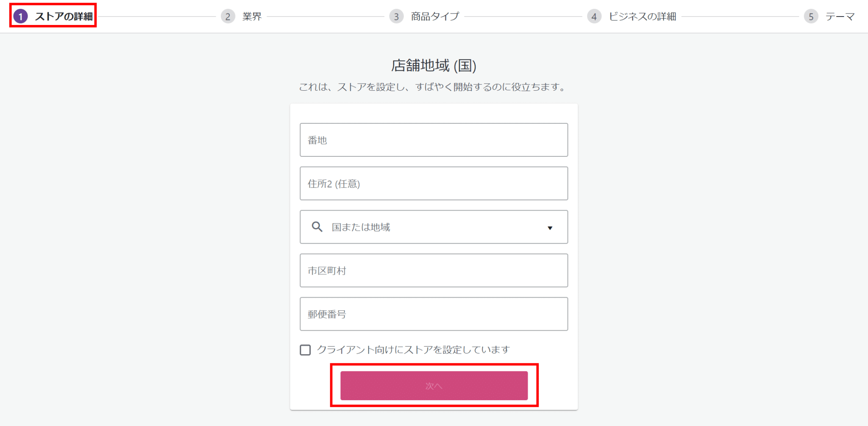Go to the 業界 step
Screen dimensions: 868x426
(x=252, y=17)
